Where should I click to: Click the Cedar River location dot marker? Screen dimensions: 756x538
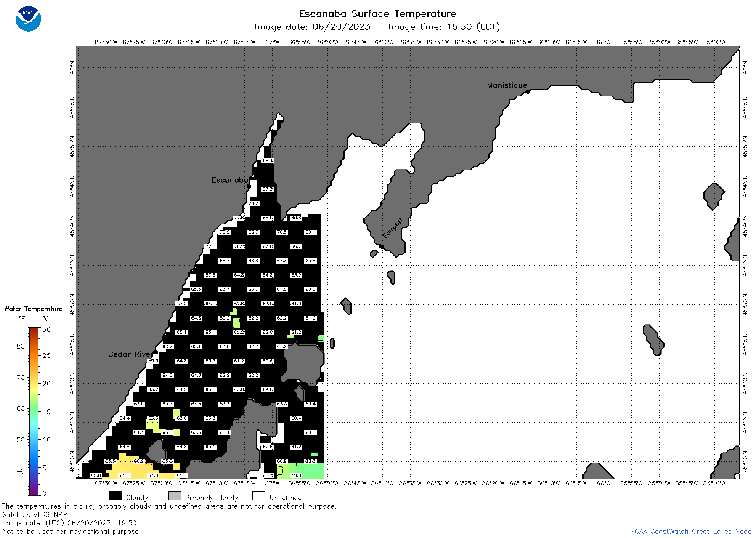156,352
